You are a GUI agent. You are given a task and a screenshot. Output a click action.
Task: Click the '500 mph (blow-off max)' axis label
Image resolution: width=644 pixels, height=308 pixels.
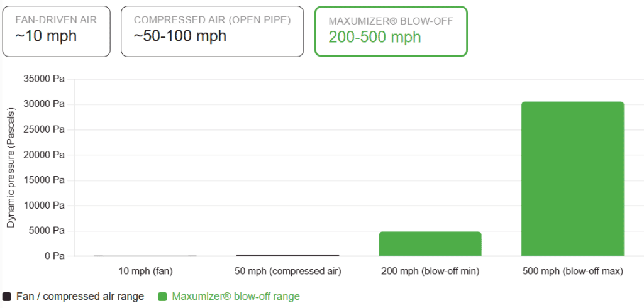[572, 272]
